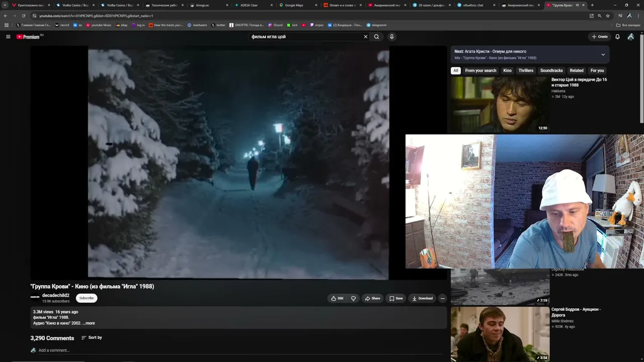Open the Dicord bookmark
The width and height of the screenshot is (644, 362).
pyautogui.click(x=275, y=25)
